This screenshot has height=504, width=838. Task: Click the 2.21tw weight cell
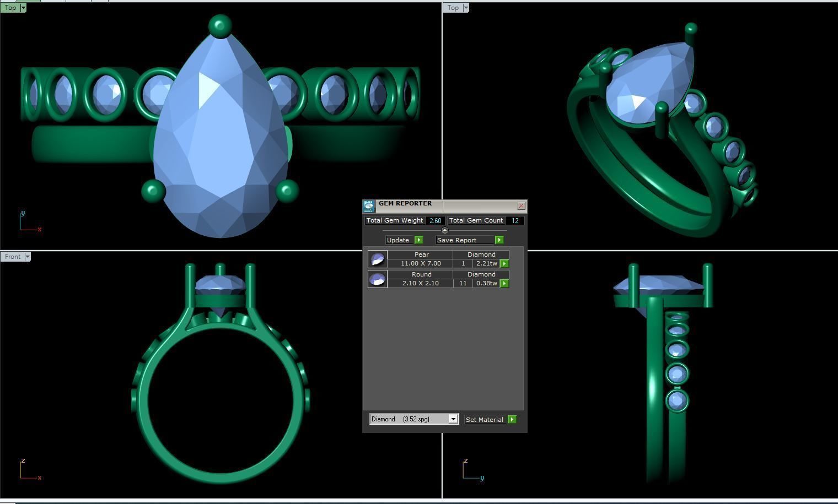tap(486, 264)
